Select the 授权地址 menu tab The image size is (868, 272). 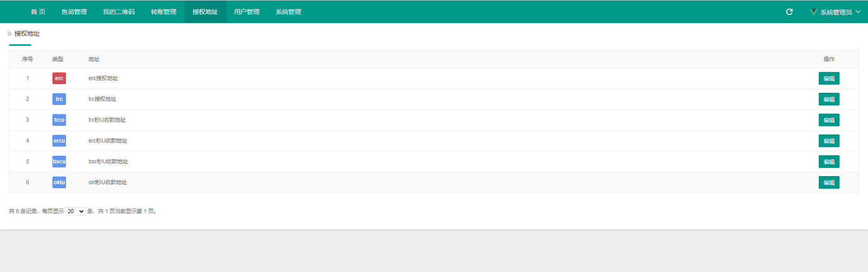pyautogui.click(x=205, y=12)
